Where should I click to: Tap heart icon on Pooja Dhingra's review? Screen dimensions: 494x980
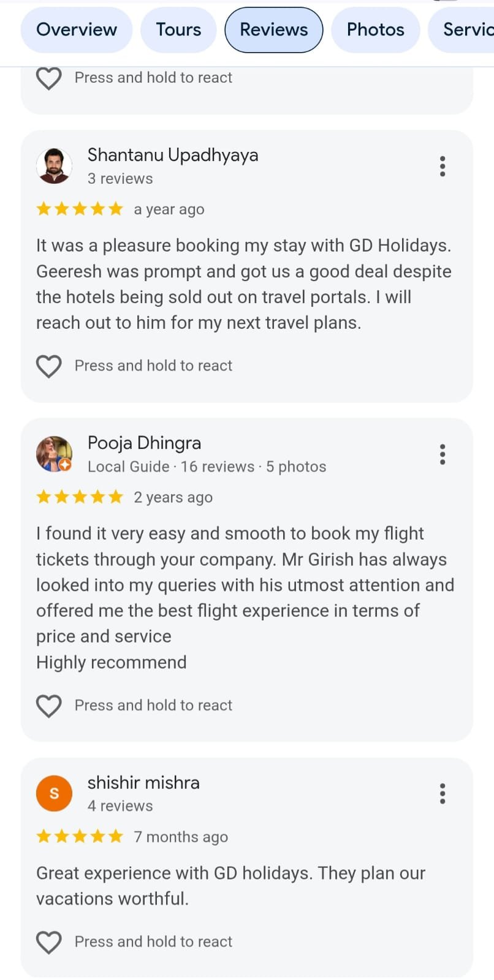click(x=49, y=706)
